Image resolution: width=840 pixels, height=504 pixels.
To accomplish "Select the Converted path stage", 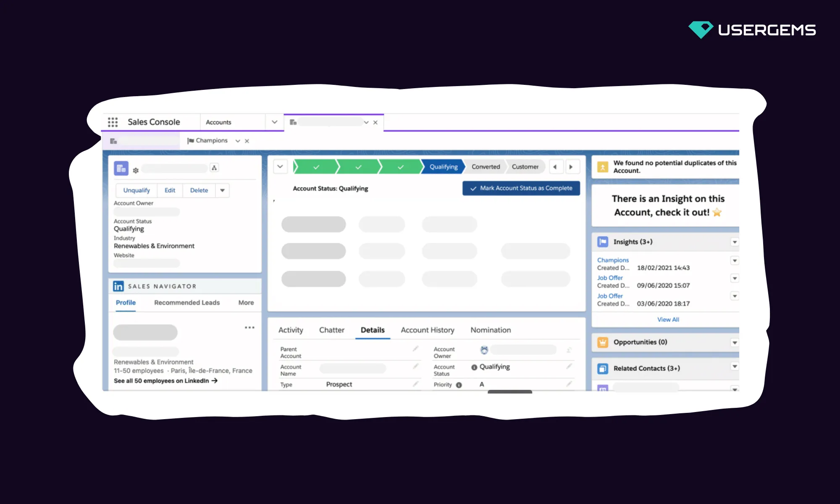I will [486, 167].
